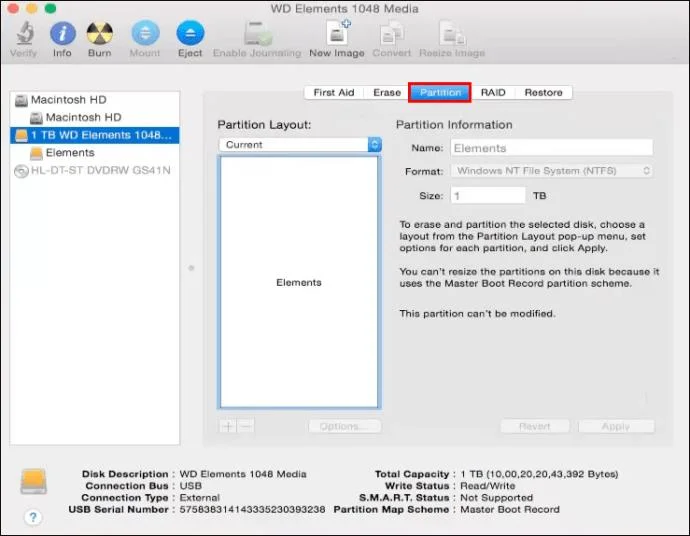Viewport: 690px width, 536px height.
Task: Click the Revert button
Action: [x=535, y=426]
